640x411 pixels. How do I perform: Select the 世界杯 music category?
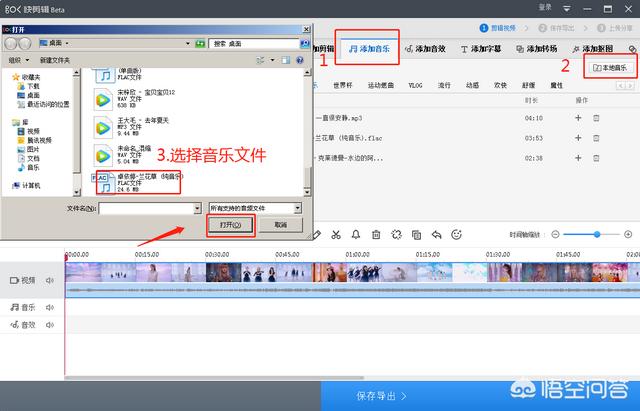tap(343, 85)
